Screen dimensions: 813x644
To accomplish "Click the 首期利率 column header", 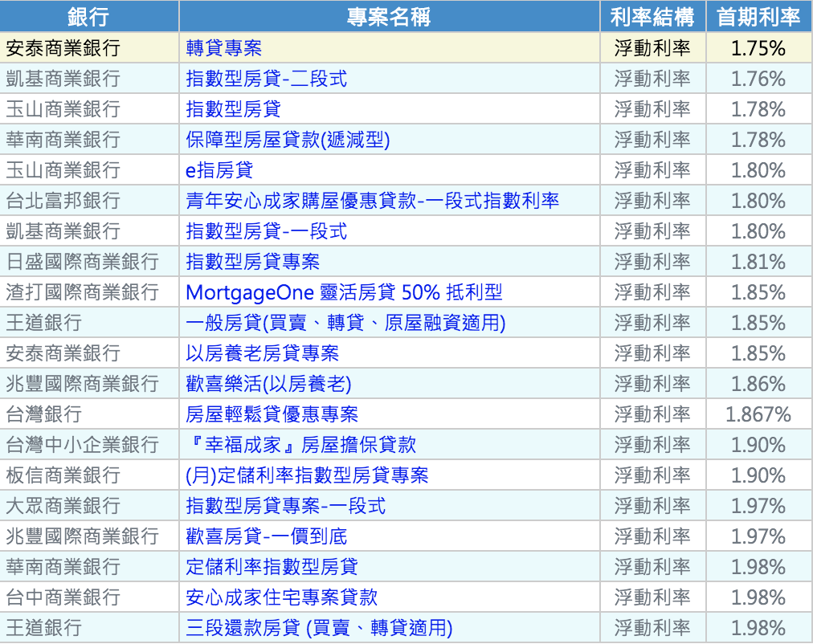I will 758,17.
